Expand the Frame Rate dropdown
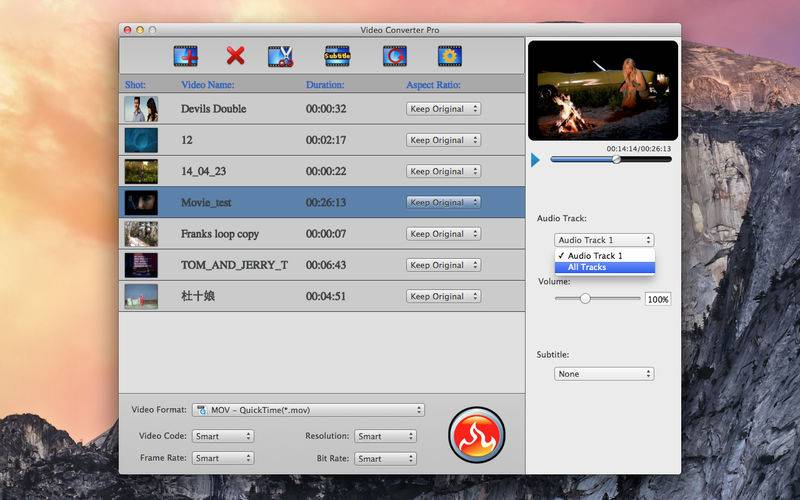Viewport: 800px width, 500px height. pos(222,458)
